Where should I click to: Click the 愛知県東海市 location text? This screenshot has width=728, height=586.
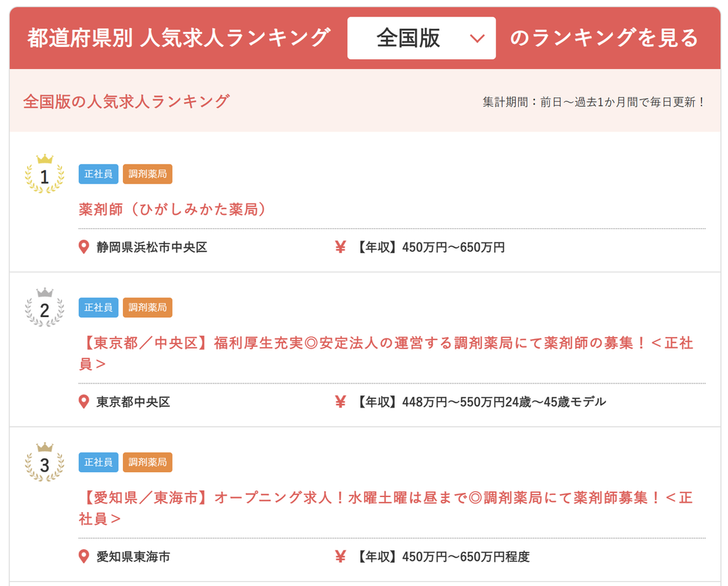(x=133, y=556)
